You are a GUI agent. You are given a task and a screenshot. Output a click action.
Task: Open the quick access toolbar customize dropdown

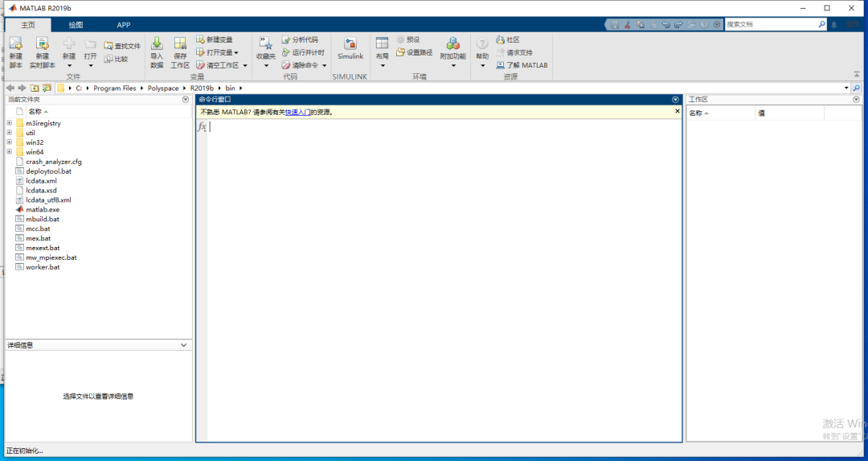(x=718, y=25)
